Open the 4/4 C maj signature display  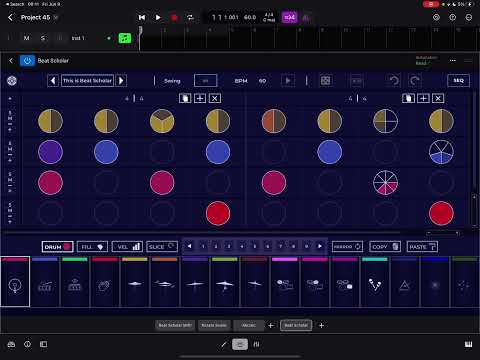tap(269, 17)
